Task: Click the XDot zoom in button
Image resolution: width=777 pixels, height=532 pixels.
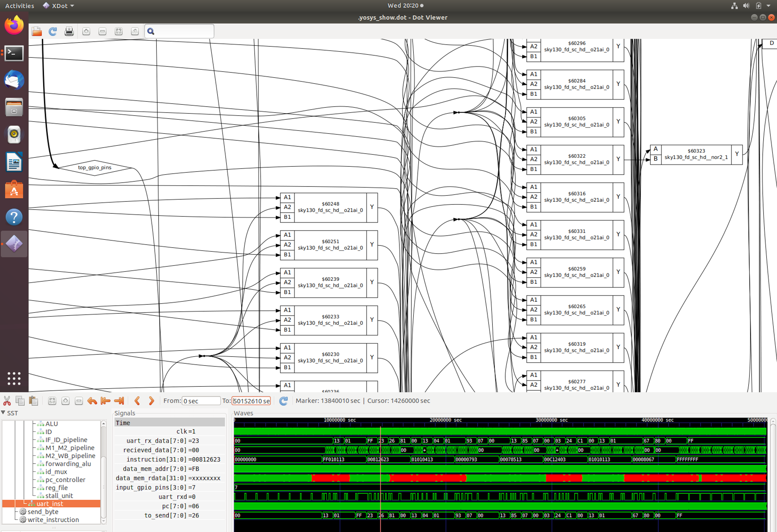Action: pyautogui.click(x=86, y=31)
